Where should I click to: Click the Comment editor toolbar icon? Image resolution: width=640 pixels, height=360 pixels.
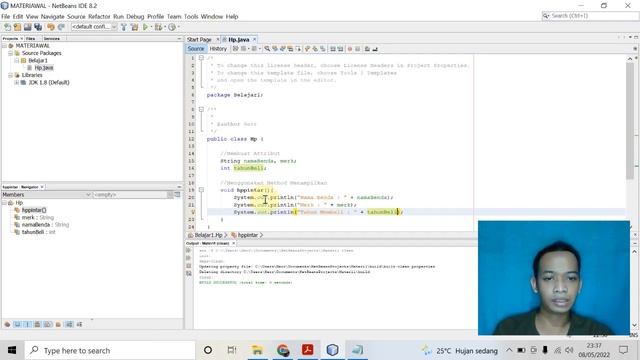click(367, 49)
